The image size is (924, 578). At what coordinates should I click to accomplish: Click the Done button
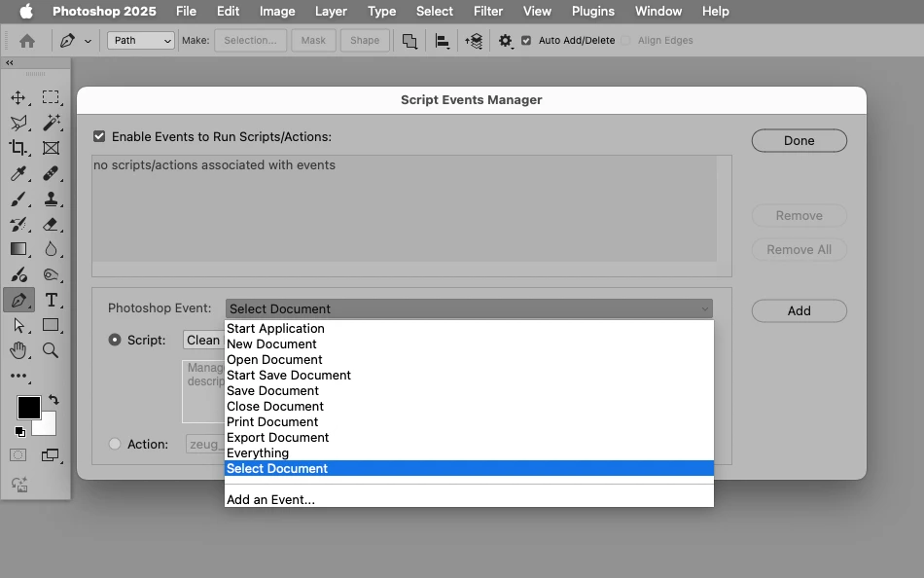(x=800, y=140)
